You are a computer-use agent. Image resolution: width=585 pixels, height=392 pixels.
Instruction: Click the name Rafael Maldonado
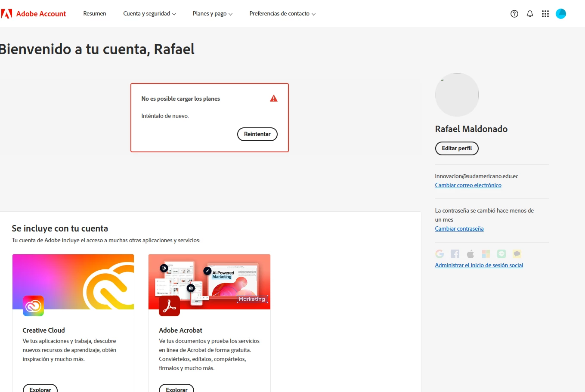tap(471, 129)
